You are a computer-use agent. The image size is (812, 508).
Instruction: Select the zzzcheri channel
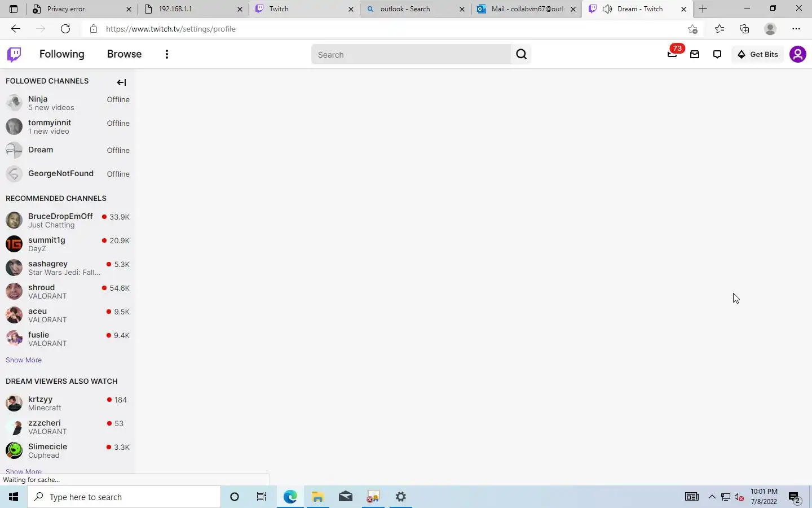[x=68, y=427]
